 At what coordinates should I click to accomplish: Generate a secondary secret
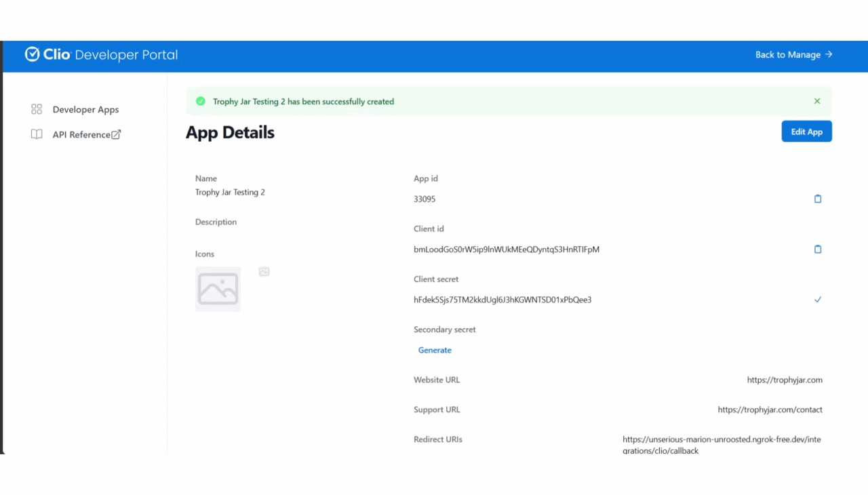(435, 350)
